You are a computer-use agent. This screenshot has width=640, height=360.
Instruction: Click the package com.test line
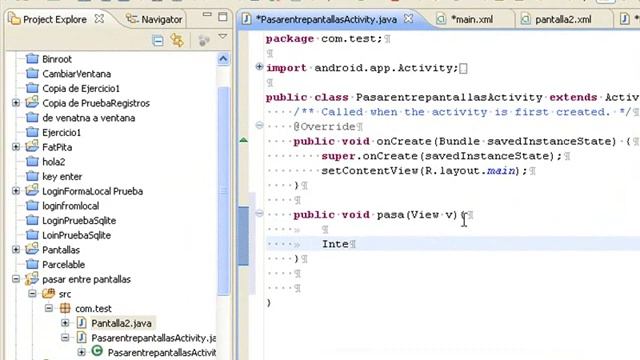(324, 39)
